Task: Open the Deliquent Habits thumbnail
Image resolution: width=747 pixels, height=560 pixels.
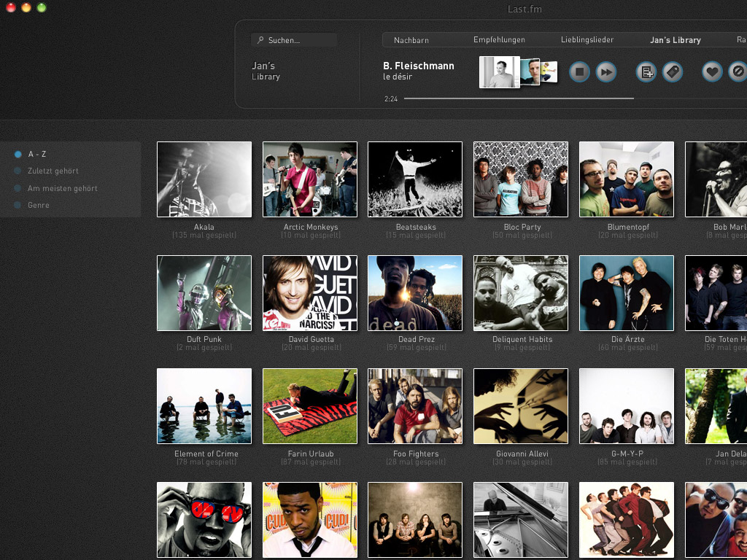Action: 521,293
